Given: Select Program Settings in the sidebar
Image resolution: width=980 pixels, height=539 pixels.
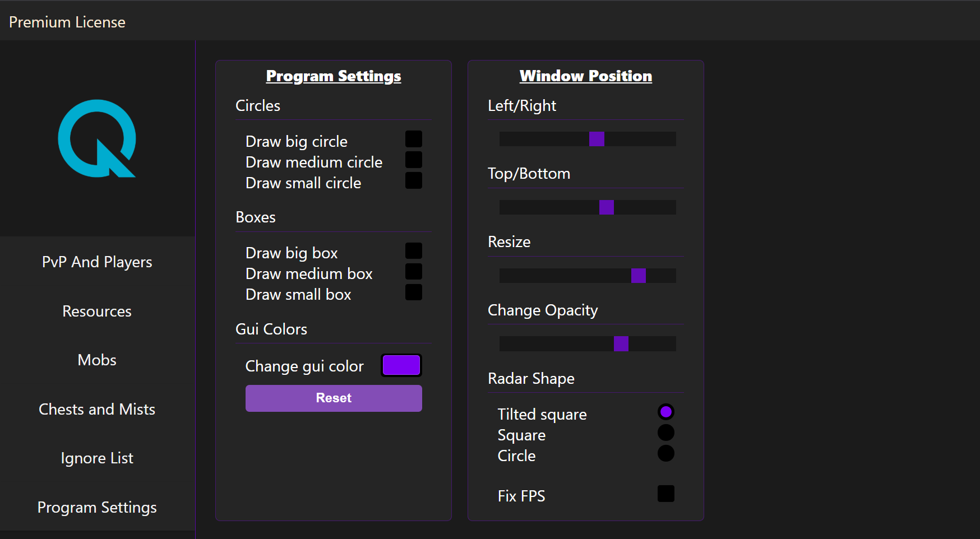Looking at the screenshot, I should click(x=97, y=507).
